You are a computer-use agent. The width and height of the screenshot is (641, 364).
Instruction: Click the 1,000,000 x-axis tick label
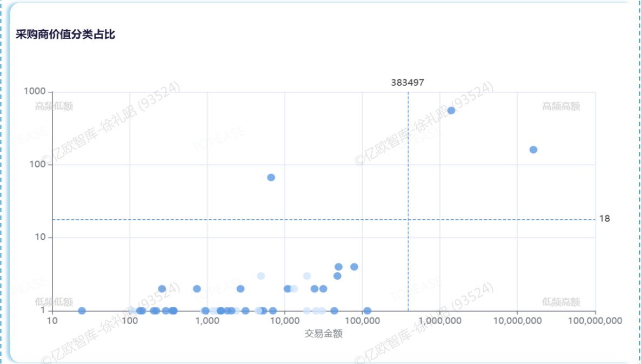439,321
